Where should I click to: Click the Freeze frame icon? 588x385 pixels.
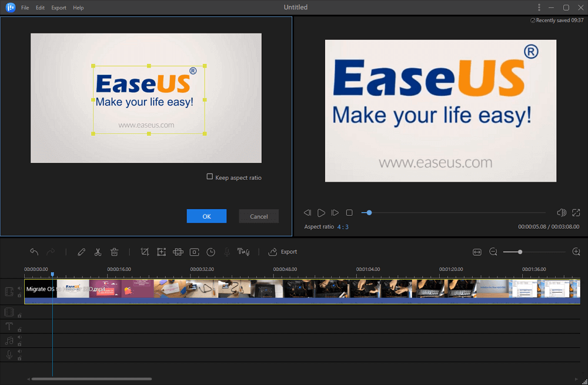click(194, 252)
